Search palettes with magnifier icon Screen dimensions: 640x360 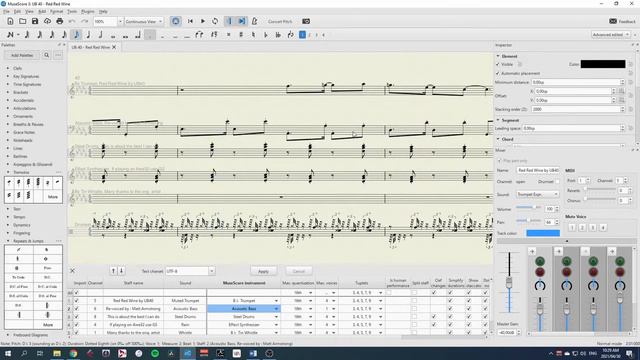pos(47,55)
